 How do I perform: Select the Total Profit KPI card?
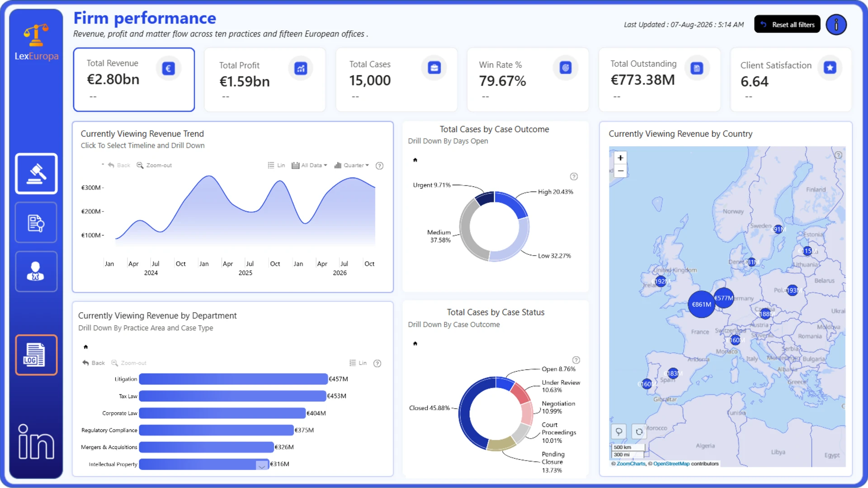tap(265, 80)
